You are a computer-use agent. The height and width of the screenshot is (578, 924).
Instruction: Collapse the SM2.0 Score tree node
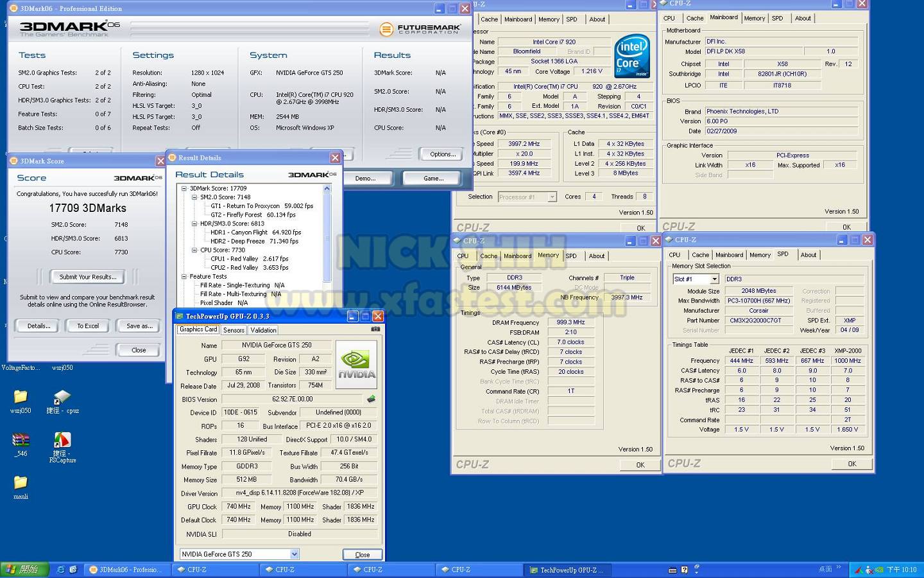pos(194,197)
